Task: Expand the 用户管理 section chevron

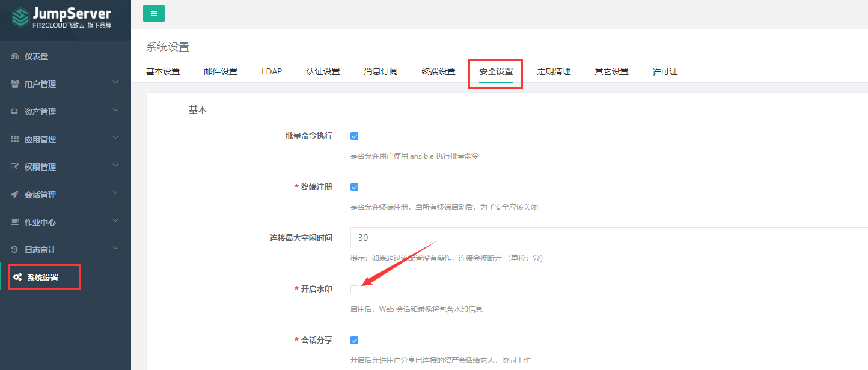Action: click(115, 83)
